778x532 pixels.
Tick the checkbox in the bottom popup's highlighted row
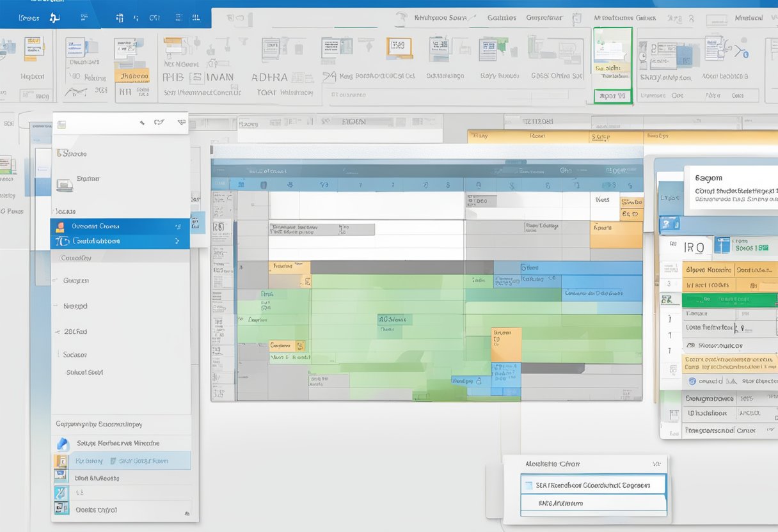(528, 485)
